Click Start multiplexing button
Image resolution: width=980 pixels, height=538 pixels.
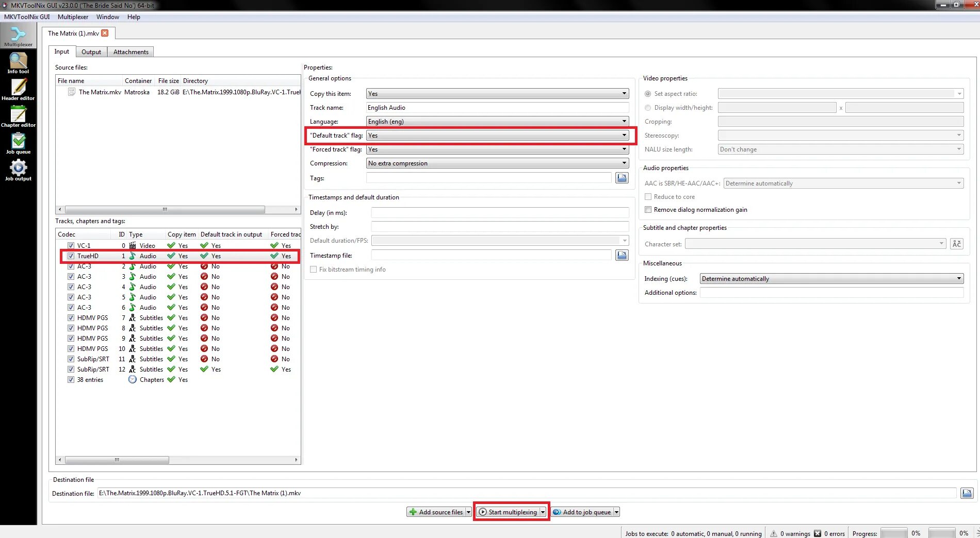pyautogui.click(x=508, y=512)
